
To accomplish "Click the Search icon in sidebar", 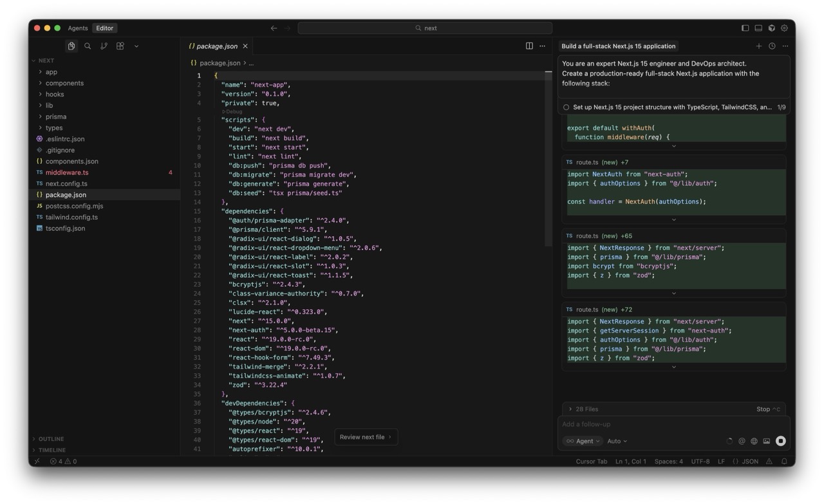I will tap(88, 46).
